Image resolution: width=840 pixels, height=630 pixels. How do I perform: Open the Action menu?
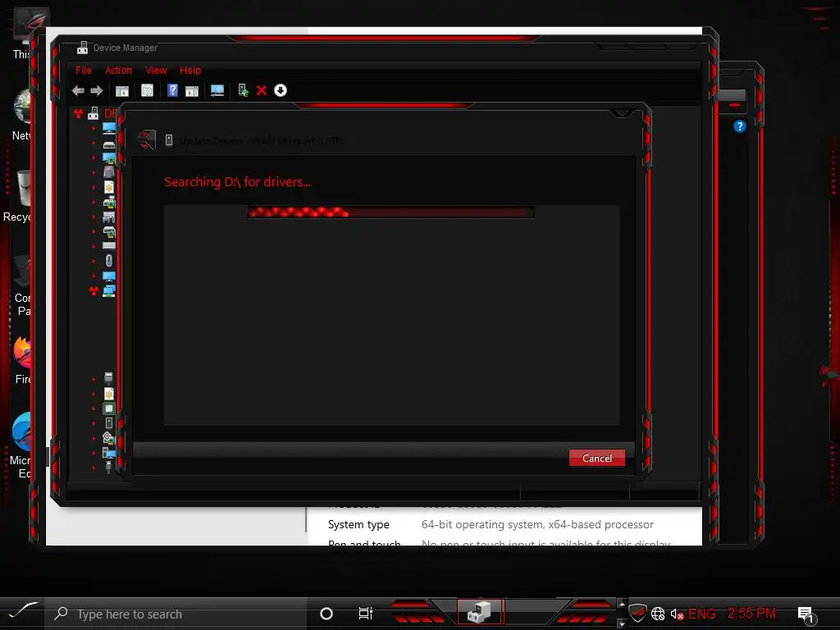tap(118, 71)
